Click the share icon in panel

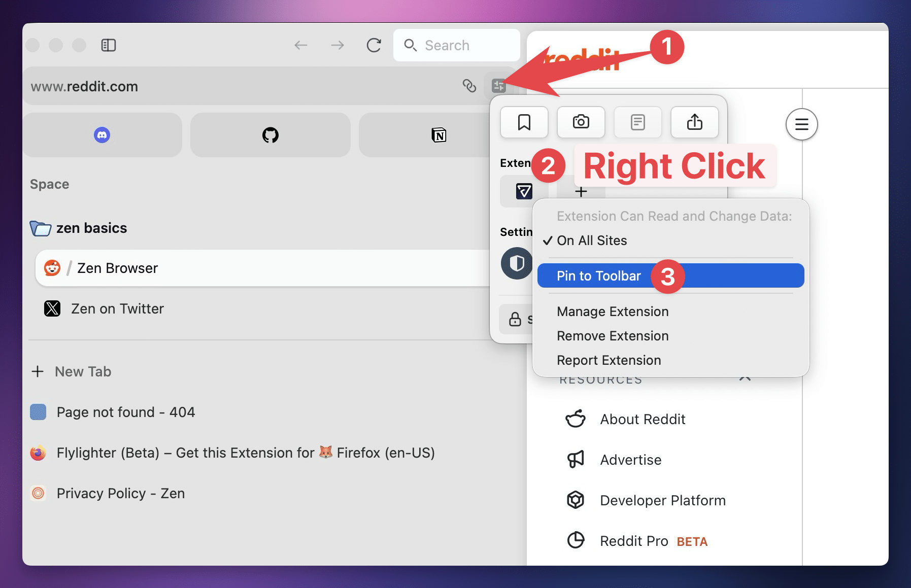click(x=694, y=122)
